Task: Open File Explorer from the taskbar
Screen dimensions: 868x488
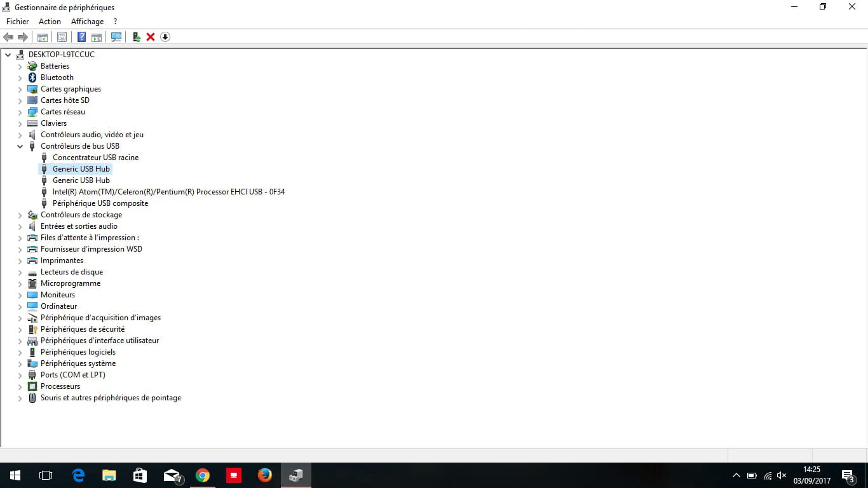Action: (109, 475)
